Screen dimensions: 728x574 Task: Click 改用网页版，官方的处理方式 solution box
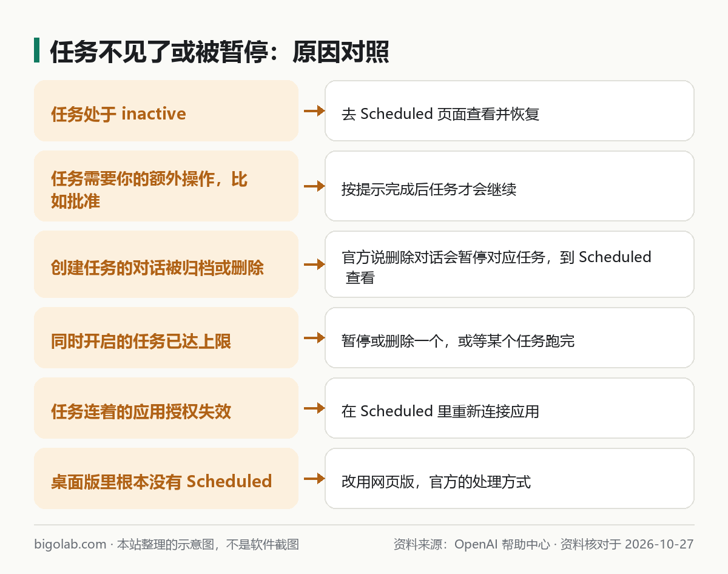click(510, 478)
